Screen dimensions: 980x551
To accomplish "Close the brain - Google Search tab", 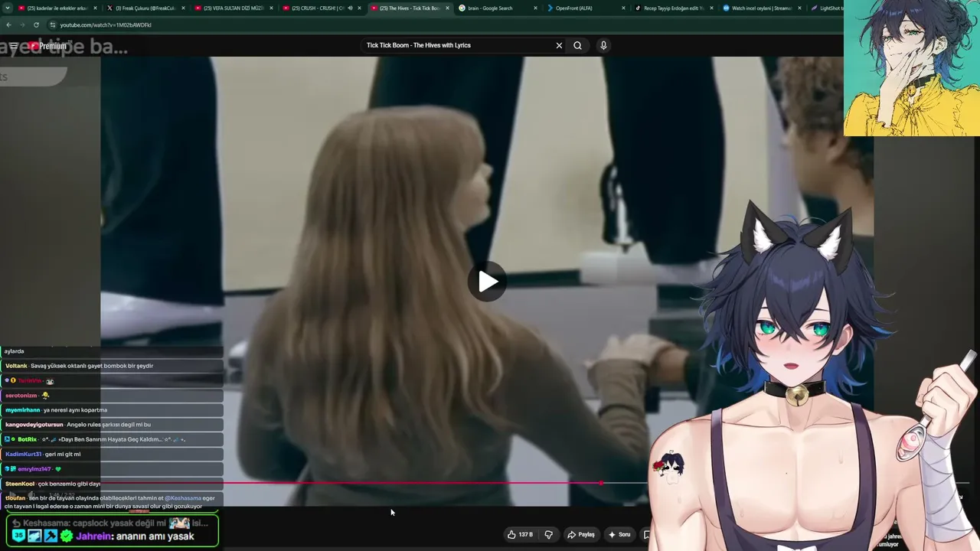I will click(535, 8).
